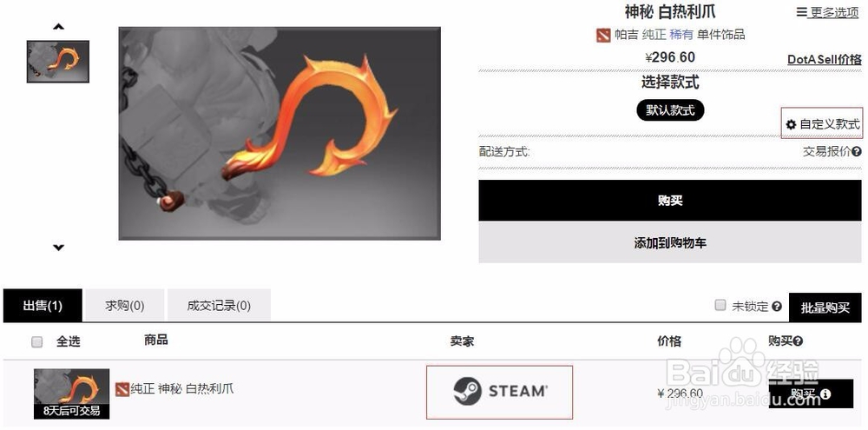Image resolution: width=868 pixels, height=430 pixels.
Task: Open the DotASell价格 link
Action: point(825,59)
